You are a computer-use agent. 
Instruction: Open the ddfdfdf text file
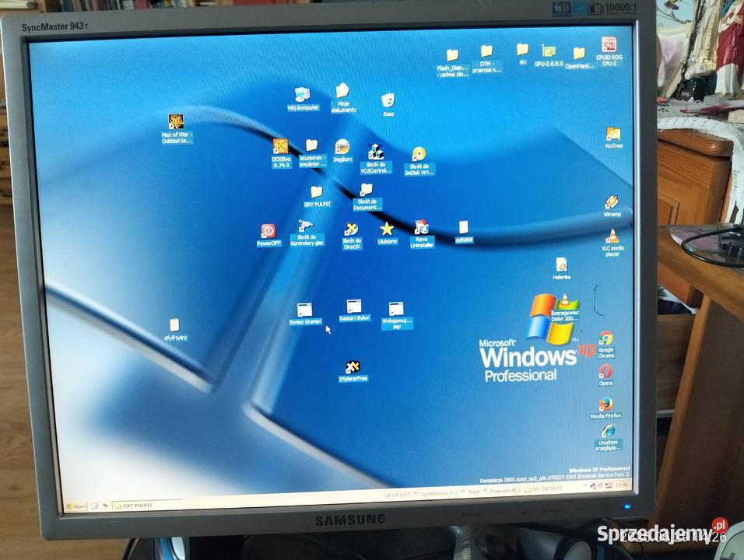[x=464, y=232]
